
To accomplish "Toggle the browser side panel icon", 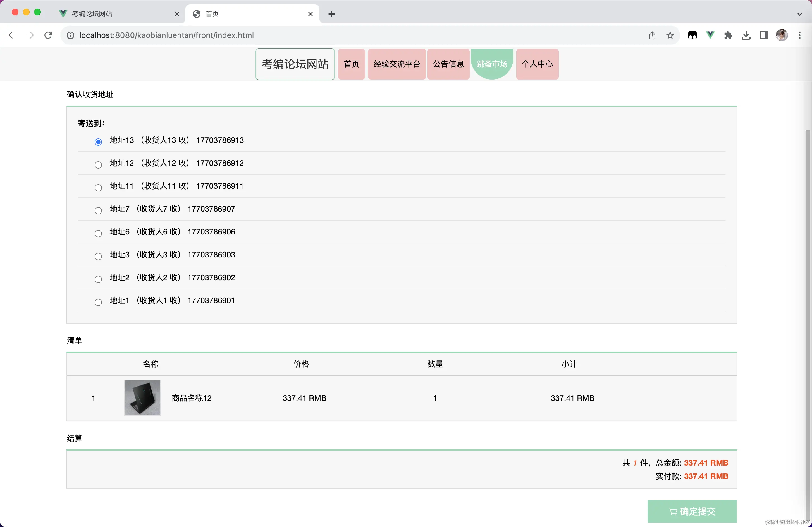I will pyautogui.click(x=764, y=35).
